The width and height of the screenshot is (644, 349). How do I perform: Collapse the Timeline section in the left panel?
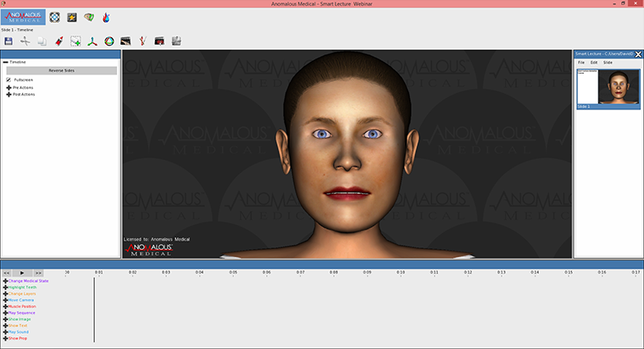pos(5,62)
